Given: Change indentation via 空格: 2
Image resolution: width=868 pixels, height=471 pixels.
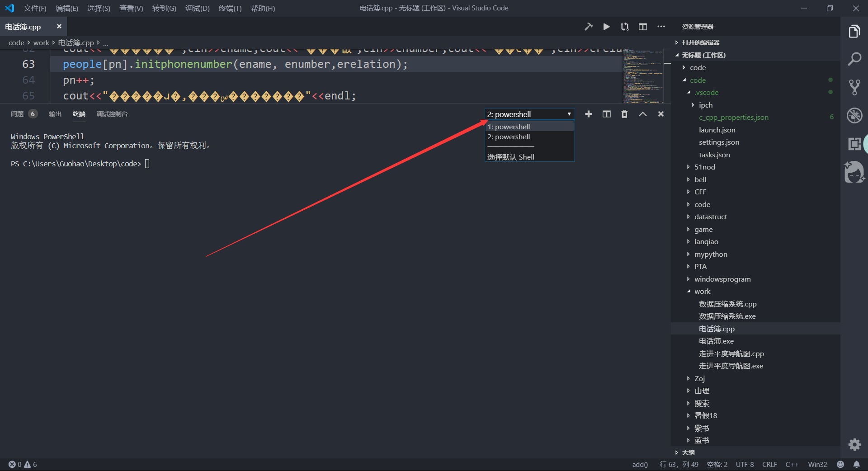Looking at the screenshot, I should point(717,464).
